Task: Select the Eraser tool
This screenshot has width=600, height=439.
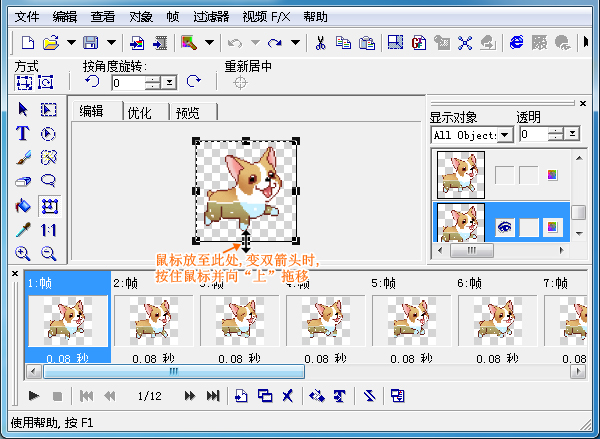Action: tap(23, 181)
